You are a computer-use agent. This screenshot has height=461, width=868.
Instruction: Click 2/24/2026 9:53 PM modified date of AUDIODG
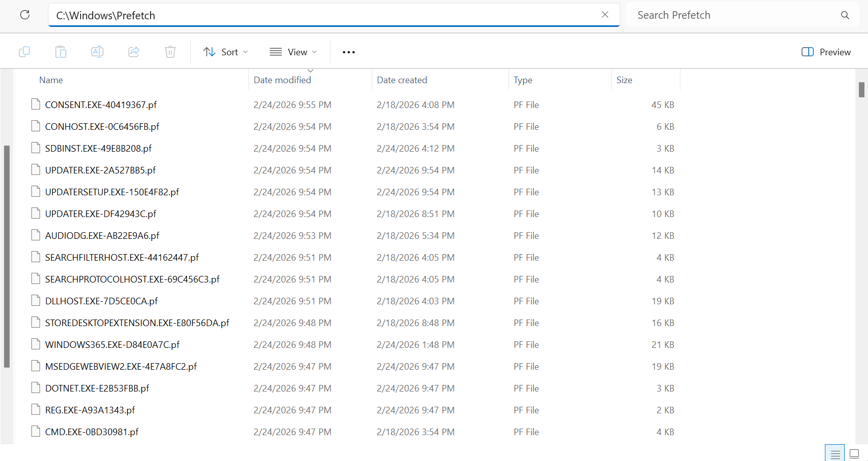point(293,236)
